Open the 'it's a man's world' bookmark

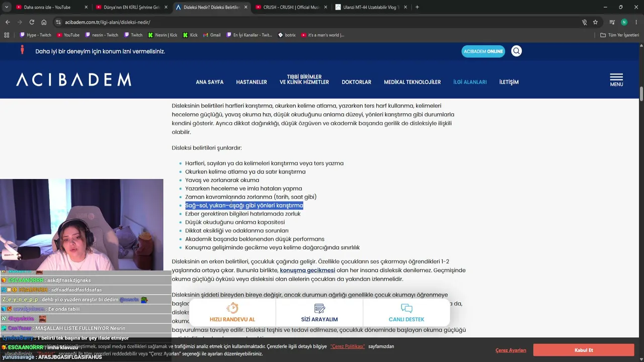[323, 35]
